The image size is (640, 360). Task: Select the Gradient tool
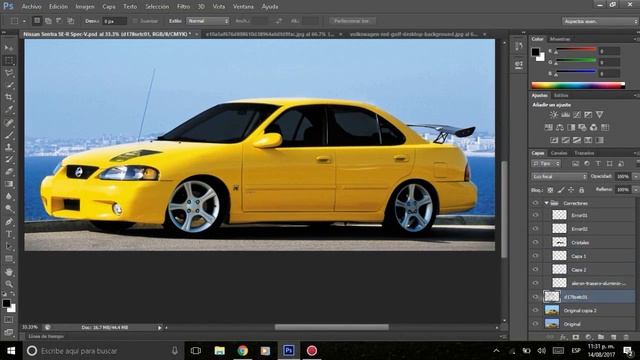tap(9, 184)
